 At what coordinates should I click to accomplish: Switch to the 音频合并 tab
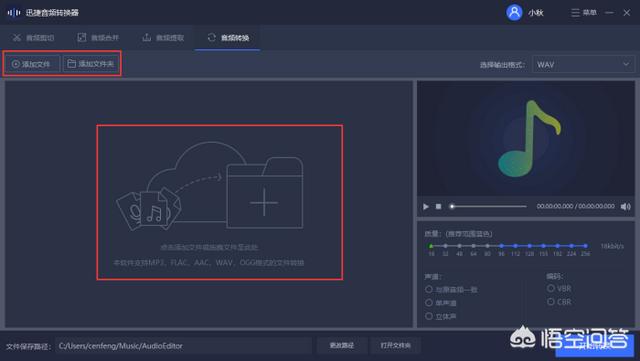[98, 38]
